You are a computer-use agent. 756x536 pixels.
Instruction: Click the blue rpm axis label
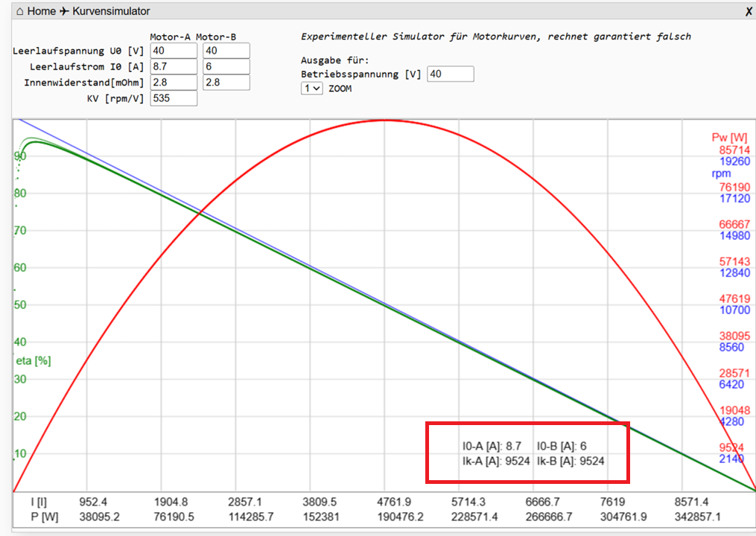[721, 173]
